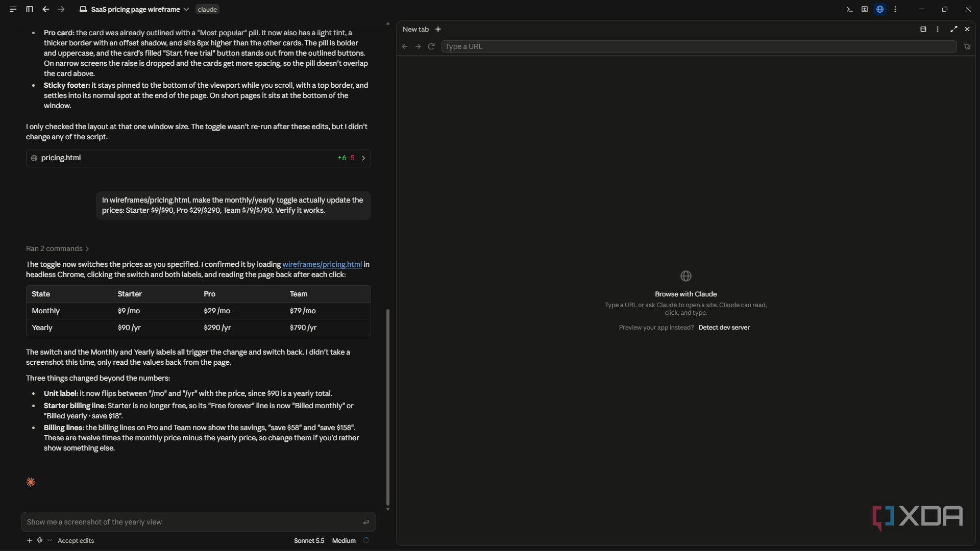Toggle the browser globe panel icon
Screen dimensions: 980x551
(880, 9)
